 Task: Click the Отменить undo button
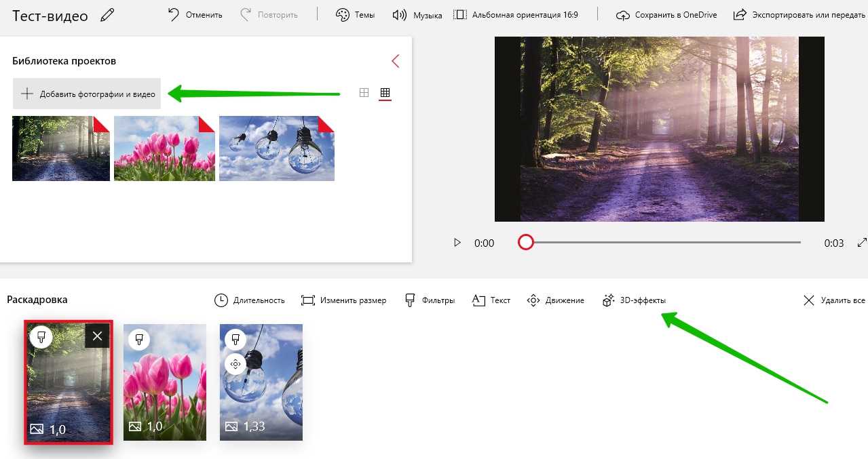195,15
